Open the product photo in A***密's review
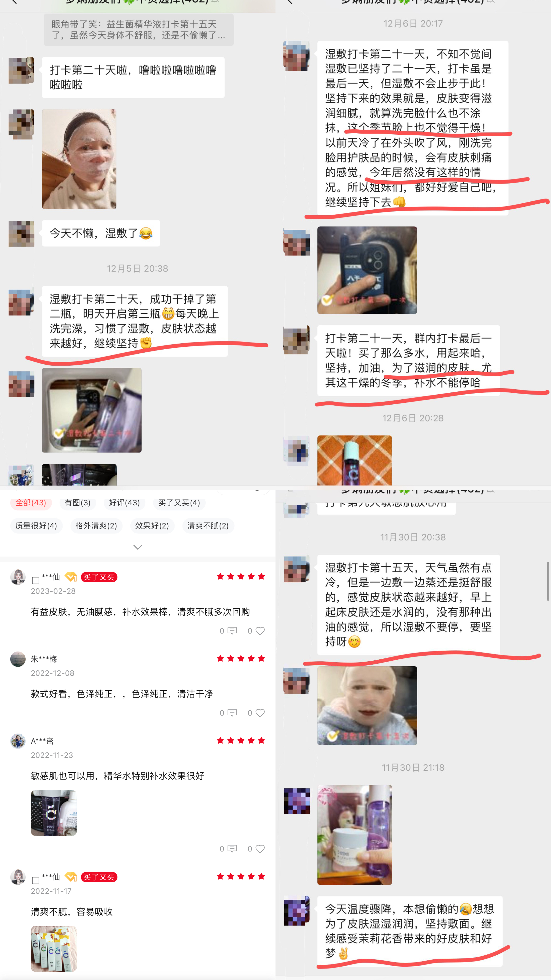 [54, 813]
